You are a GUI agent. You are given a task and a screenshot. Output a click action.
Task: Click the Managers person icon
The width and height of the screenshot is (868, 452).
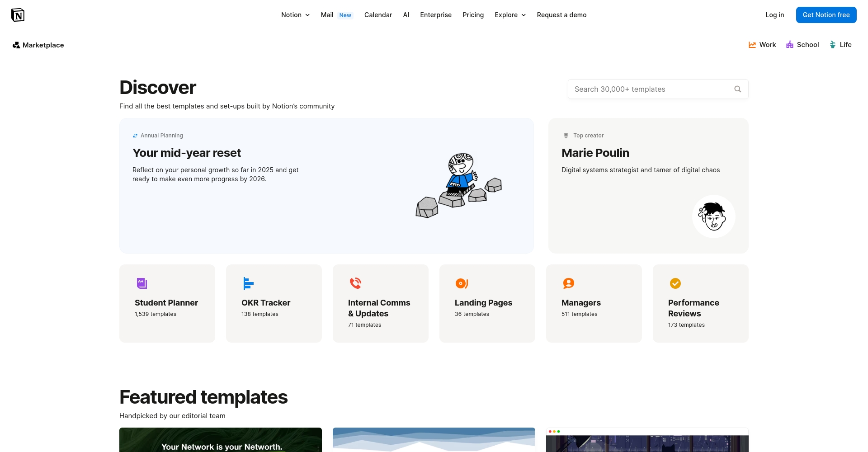pyautogui.click(x=568, y=283)
